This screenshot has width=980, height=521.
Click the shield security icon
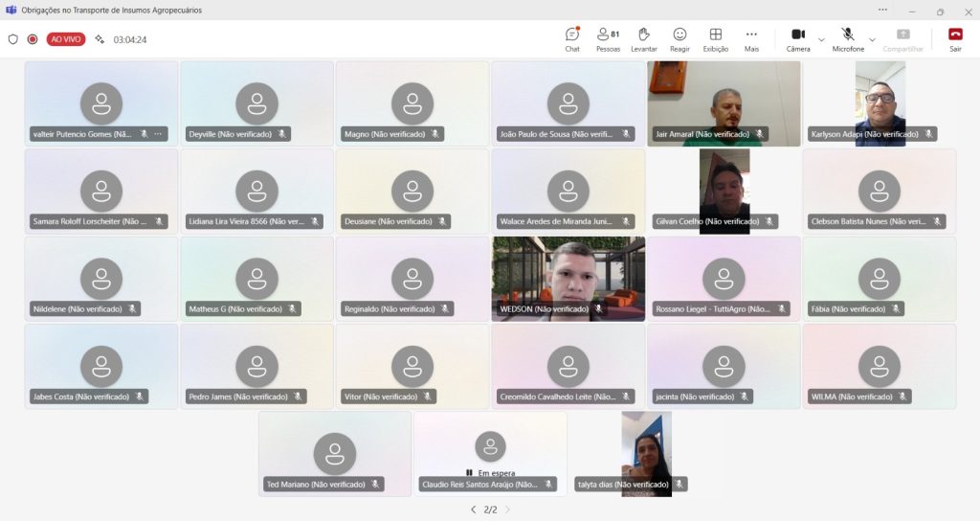tap(13, 39)
